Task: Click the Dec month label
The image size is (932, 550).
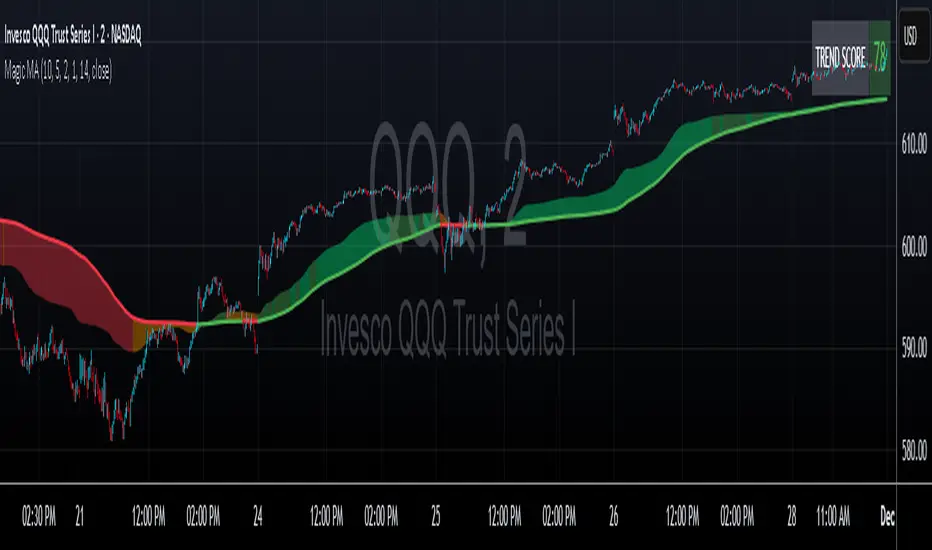Action: (887, 517)
